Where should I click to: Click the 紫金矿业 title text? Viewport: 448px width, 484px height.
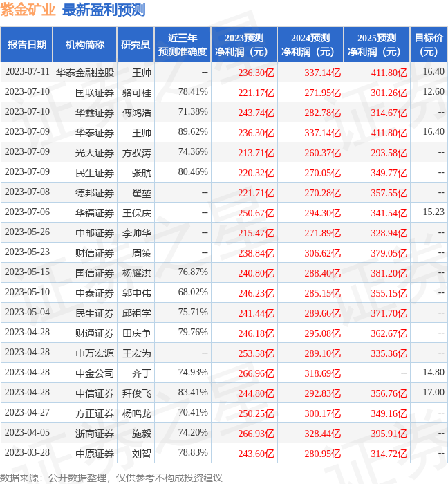[28, 10]
